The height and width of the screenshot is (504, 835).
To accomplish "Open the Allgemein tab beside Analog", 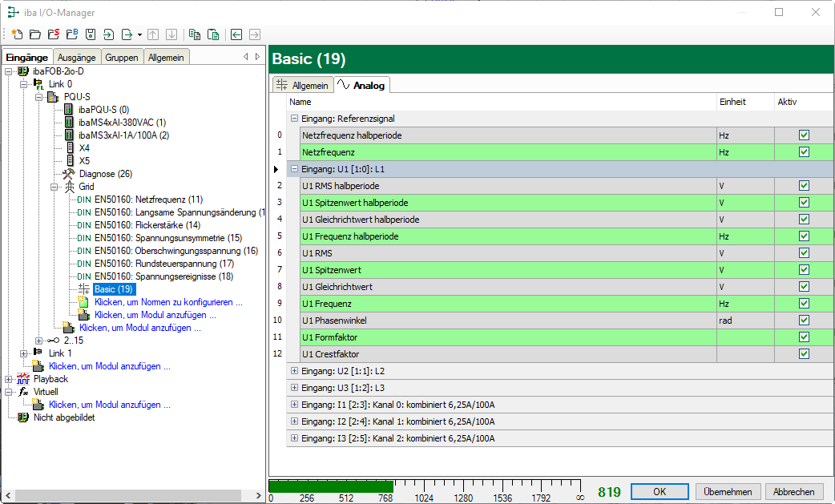I will tap(303, 85).
